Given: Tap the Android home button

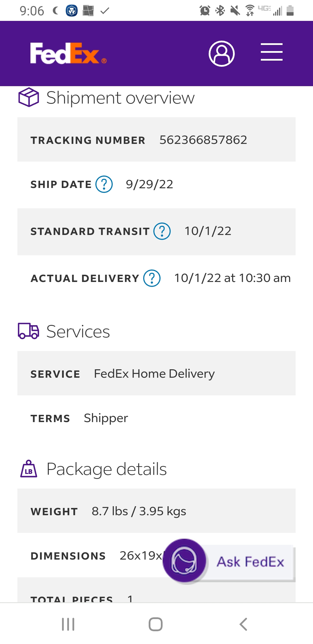Looking at the screenshot, I should 156,624.
